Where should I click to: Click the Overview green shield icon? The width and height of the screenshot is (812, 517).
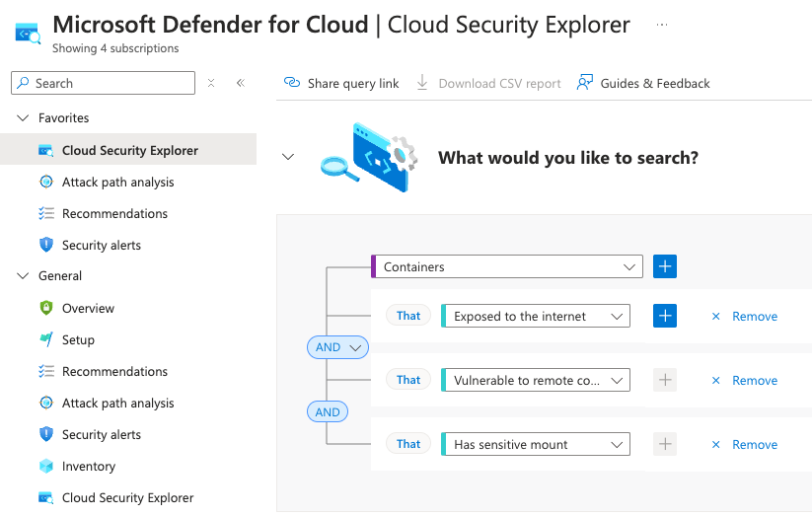point(46,308)
